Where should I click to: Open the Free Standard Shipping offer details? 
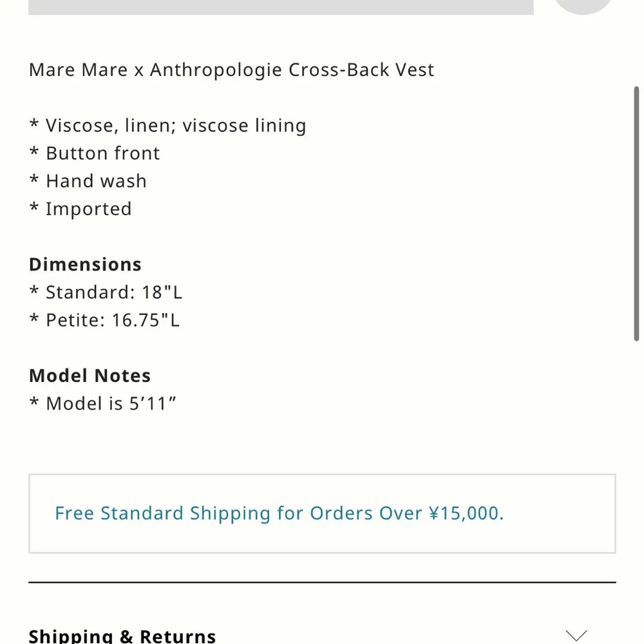tap(279, 513)
